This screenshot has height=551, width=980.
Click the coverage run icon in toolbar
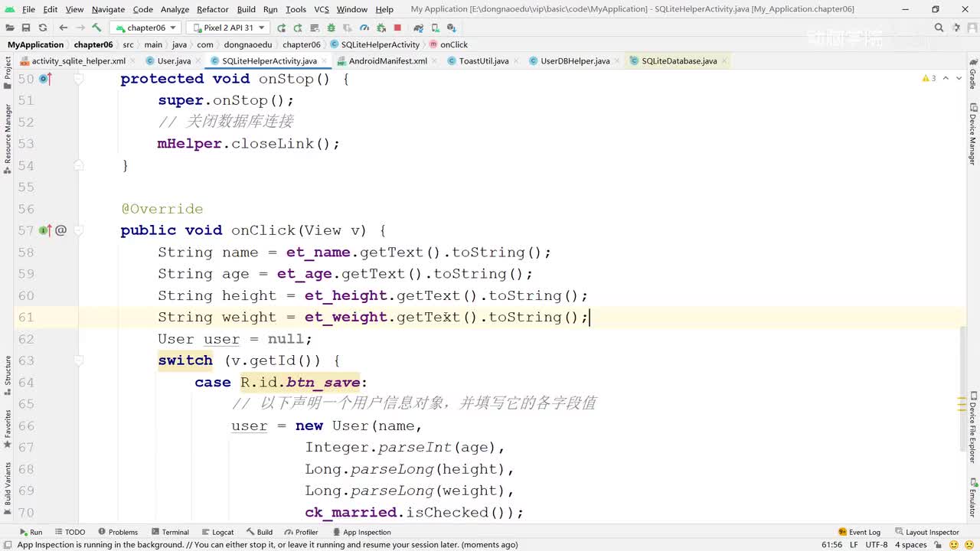[348, 28]
